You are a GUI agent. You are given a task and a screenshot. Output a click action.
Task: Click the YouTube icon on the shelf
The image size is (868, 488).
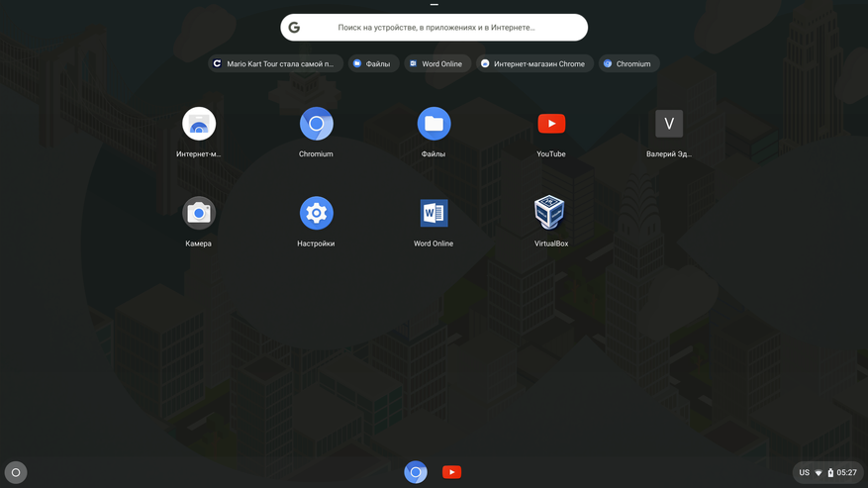[x=451, y=472]
